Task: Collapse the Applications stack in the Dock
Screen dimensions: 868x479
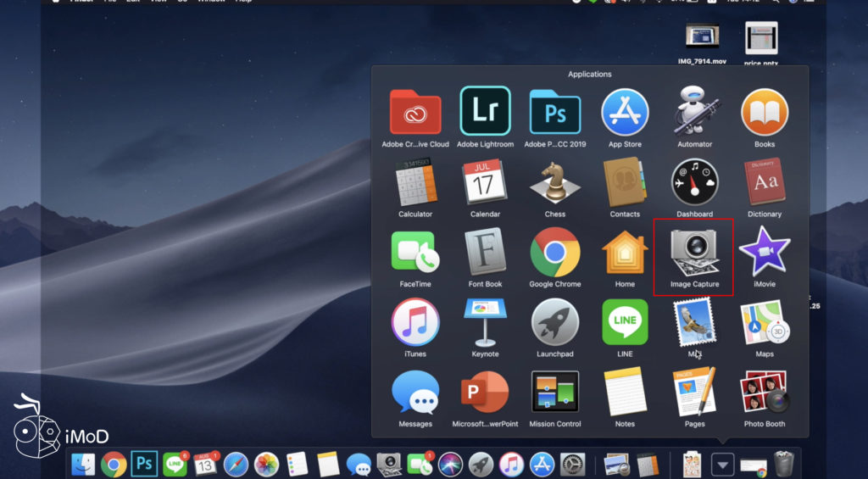Action: 722,464
